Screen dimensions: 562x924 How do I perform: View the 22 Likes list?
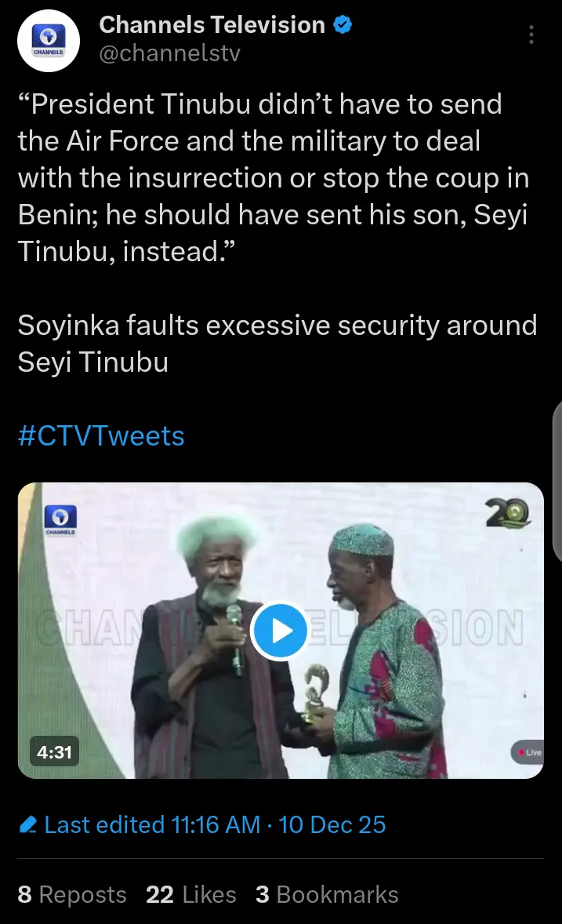click(x=190, y=895)
